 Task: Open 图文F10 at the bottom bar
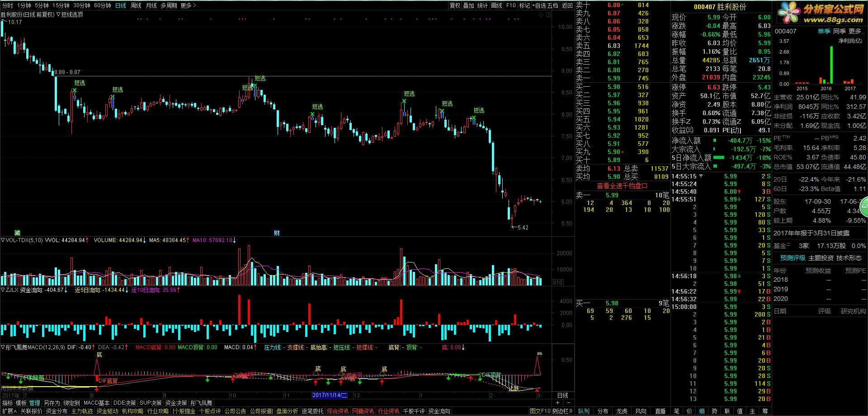pyautogui.click(x=540, y=411)
